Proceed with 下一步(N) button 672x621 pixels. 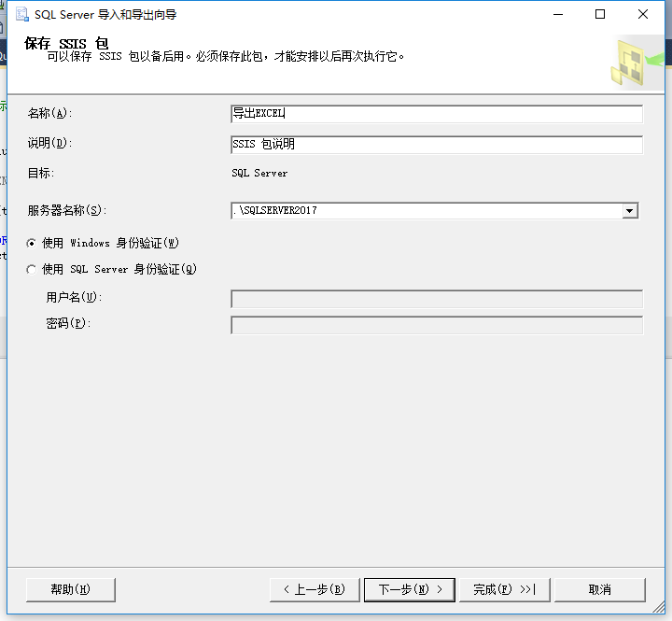[410, 589]
